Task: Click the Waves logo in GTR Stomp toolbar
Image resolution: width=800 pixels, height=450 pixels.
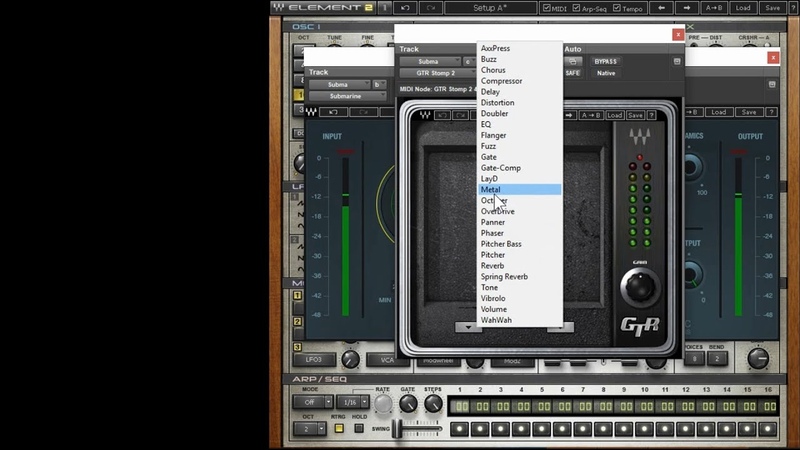Action: (424, 115)
